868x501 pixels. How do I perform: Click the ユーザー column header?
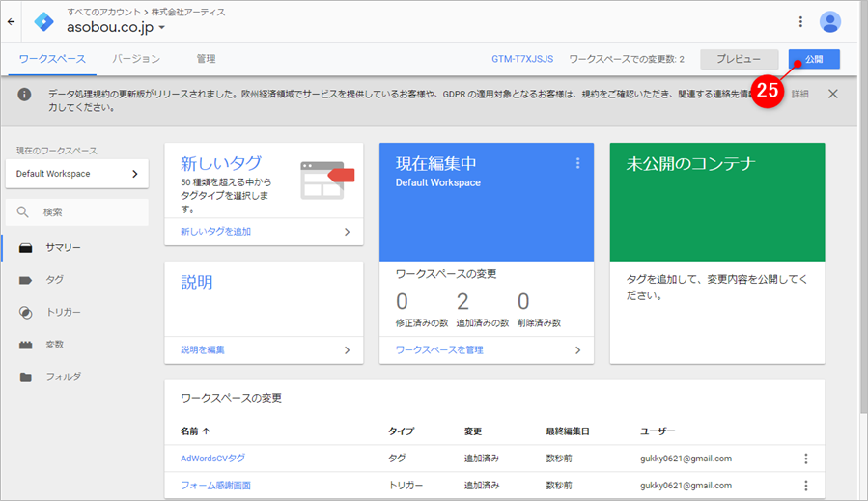click(658, 431)
